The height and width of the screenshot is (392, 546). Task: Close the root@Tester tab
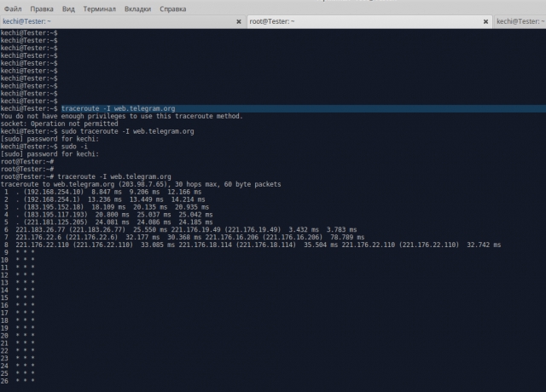tap(485, 21)
